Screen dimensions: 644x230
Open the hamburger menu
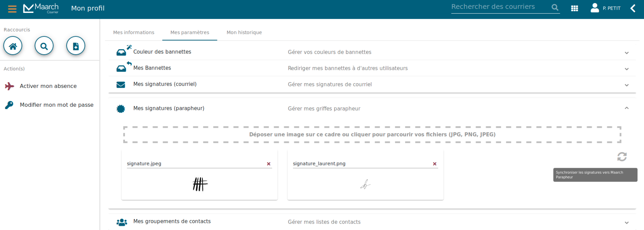pos(12,9)
